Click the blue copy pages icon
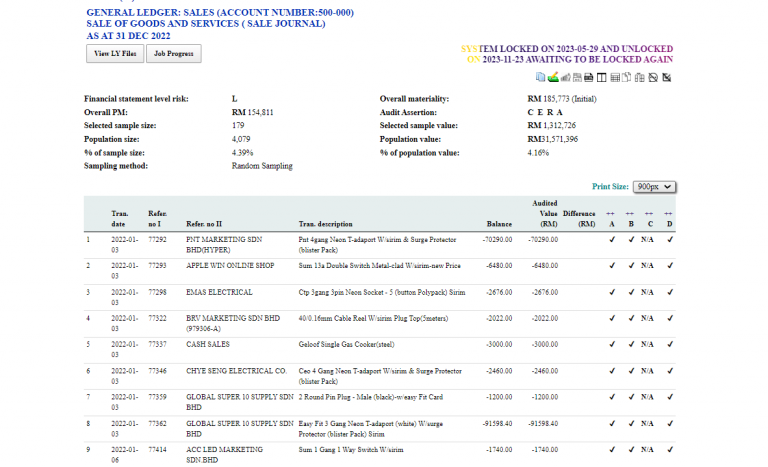 pyautogui.click(x=540, y=77)
